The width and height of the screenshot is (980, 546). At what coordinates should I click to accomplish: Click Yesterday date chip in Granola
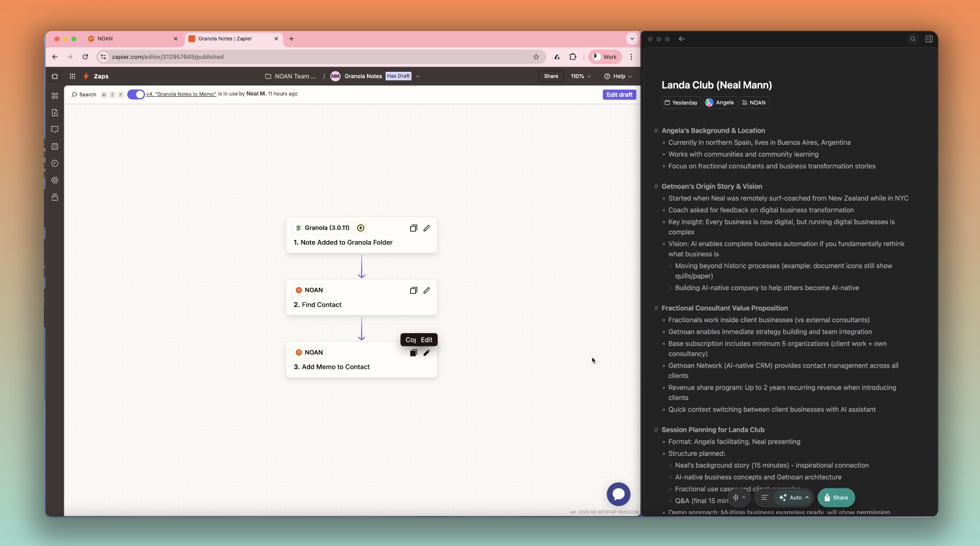pyautogui.click(x=681, y=103)
